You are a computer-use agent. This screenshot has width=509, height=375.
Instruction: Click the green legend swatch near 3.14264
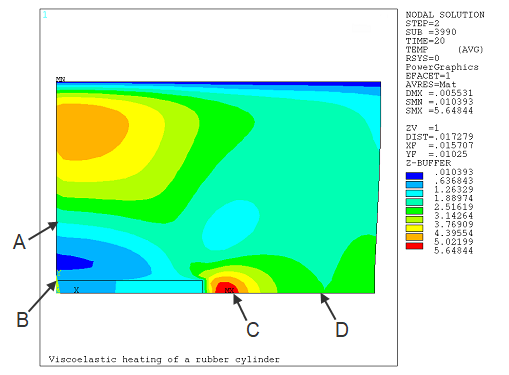point(414,211)
